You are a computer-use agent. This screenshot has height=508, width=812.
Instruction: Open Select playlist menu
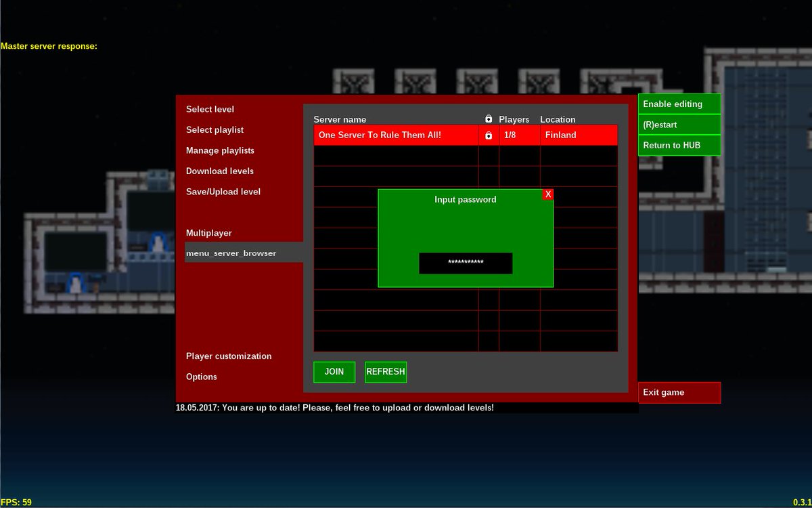(215, 129)
